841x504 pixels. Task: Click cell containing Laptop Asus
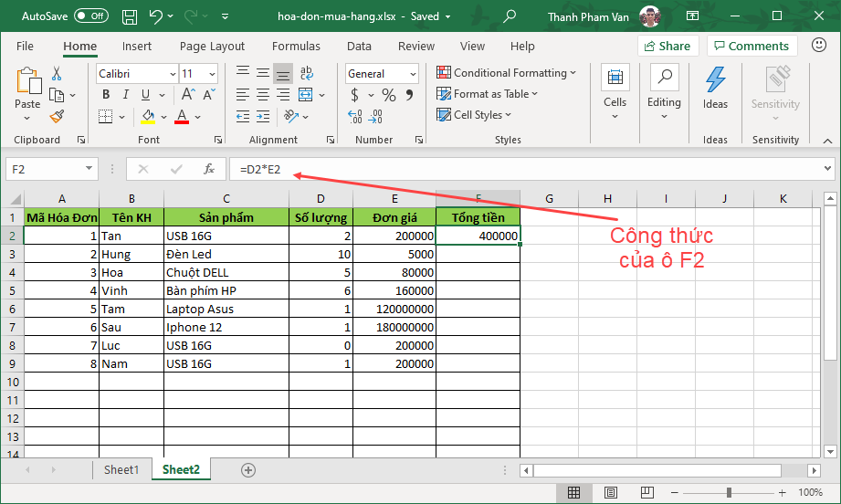(226, 309)
